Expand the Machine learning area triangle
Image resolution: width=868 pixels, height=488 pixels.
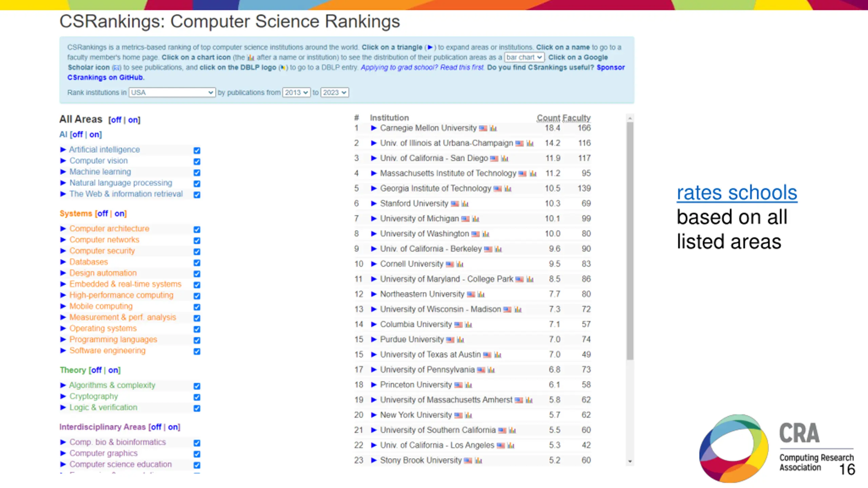(x=63, y=172)
